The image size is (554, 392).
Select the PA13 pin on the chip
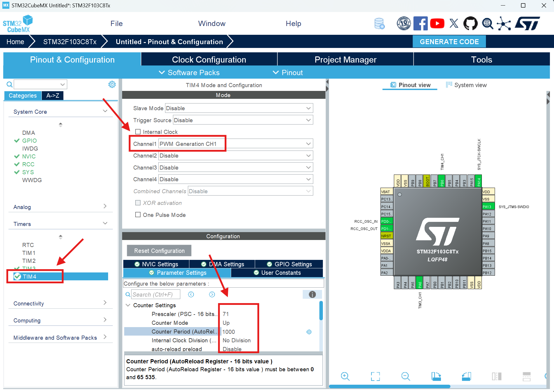coord(488,207)
